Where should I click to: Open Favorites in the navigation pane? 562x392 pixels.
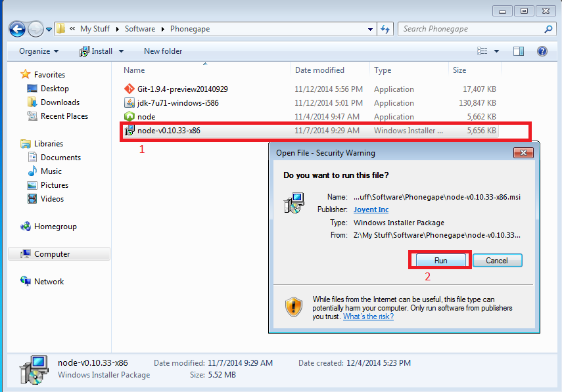[x=49, y=75]
